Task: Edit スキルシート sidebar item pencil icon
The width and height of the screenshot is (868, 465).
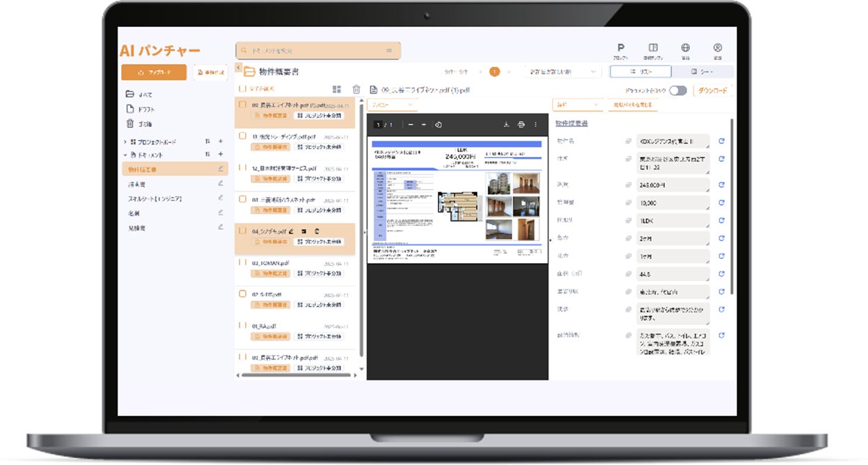Action: pos(220,198)
